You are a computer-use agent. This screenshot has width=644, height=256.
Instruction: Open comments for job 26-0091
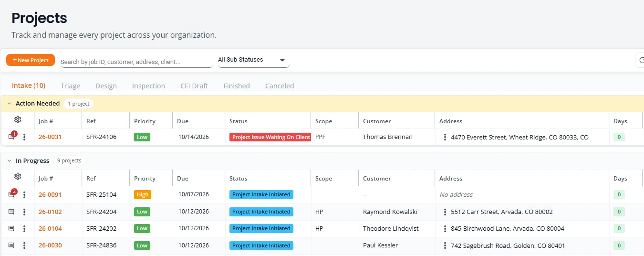(x=11, y=194)
